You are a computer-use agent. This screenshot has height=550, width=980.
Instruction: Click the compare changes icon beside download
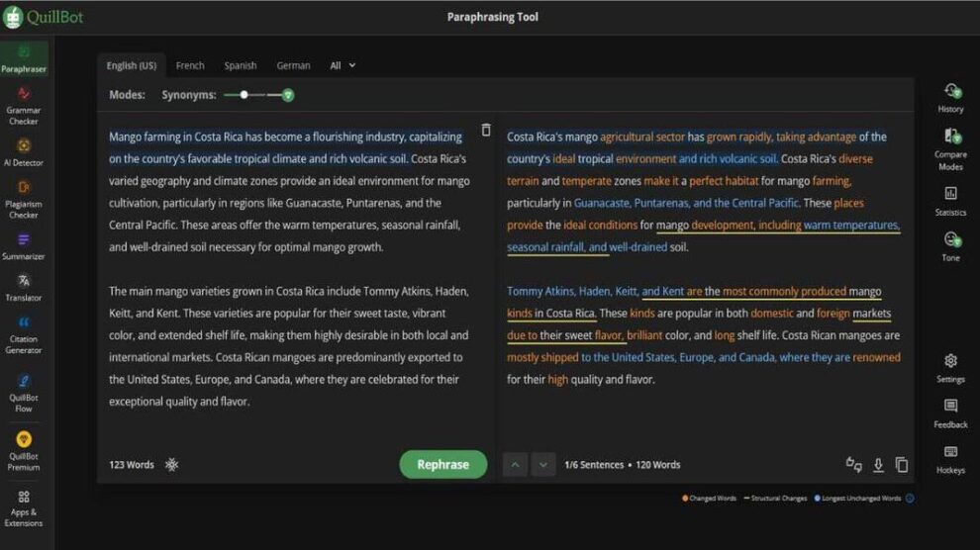point(853,465)
